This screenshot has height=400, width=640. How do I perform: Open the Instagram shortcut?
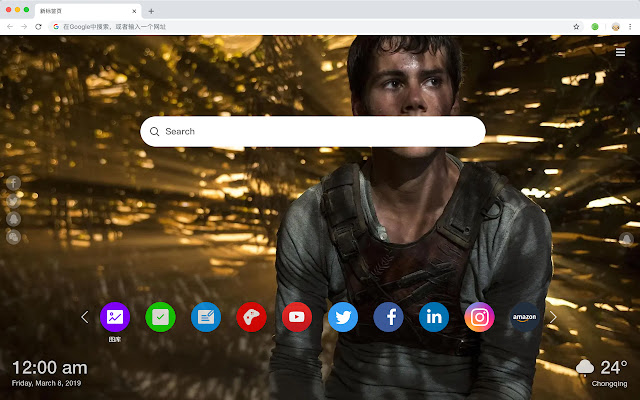480,317
